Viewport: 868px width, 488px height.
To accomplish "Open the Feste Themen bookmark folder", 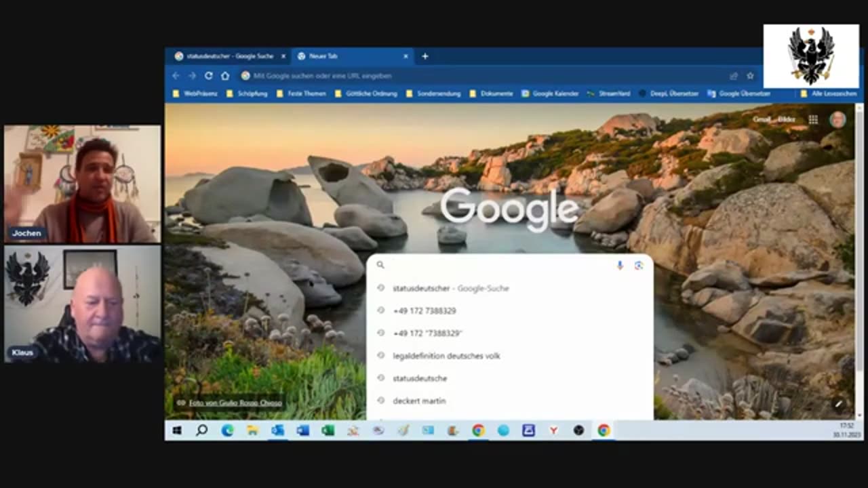I will 301,94.
